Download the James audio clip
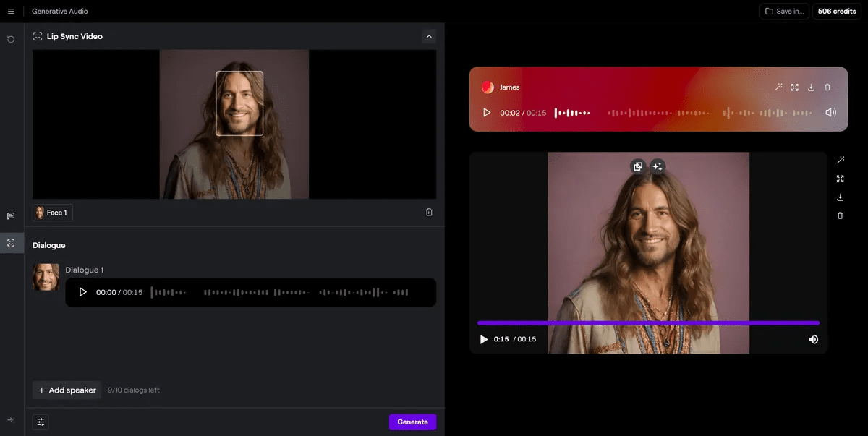Viewport: 868px width, 436px height. (x=811, y=87)
